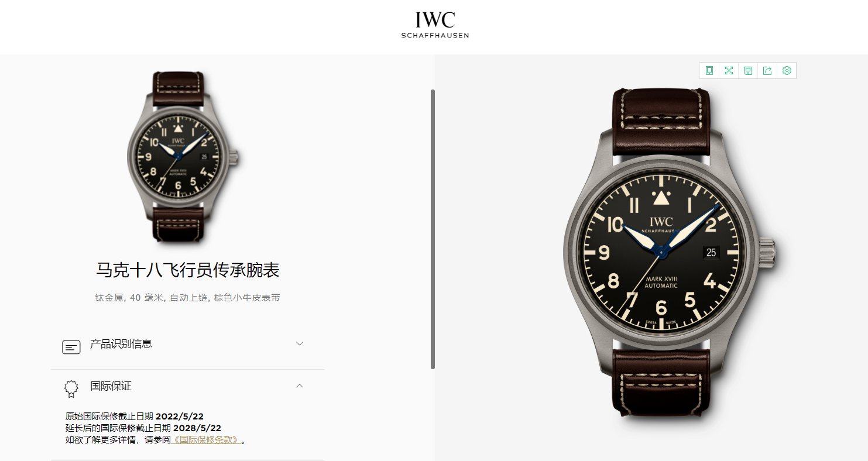
Task: Open the settings gear icon
Action: tap(787, 71)
